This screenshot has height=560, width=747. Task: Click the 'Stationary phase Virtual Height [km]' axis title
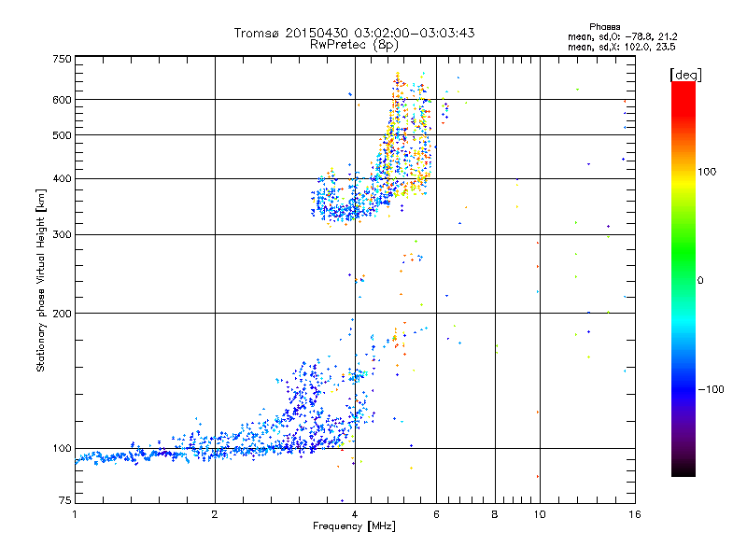(41, 281)
